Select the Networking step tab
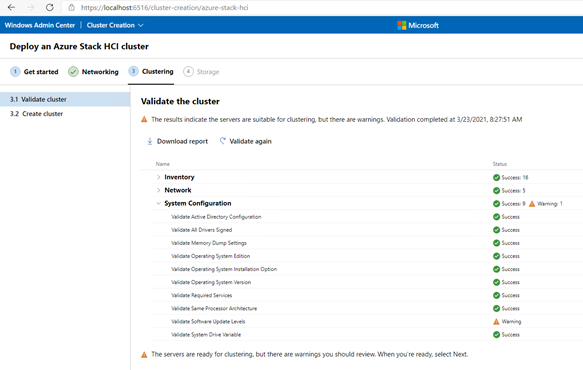583x370 pixels. pyautogui.click(x=93, y=72)
